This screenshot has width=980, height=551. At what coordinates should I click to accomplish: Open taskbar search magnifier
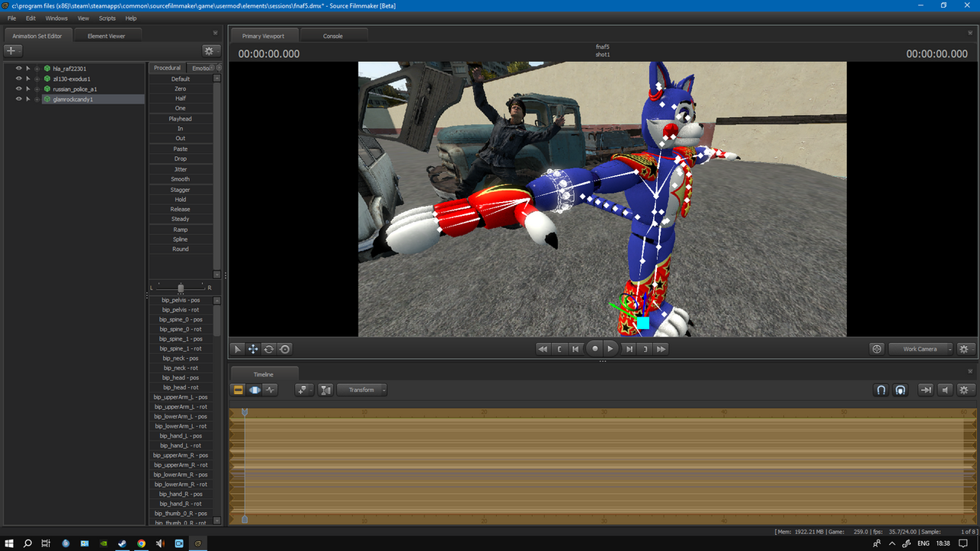28,543
